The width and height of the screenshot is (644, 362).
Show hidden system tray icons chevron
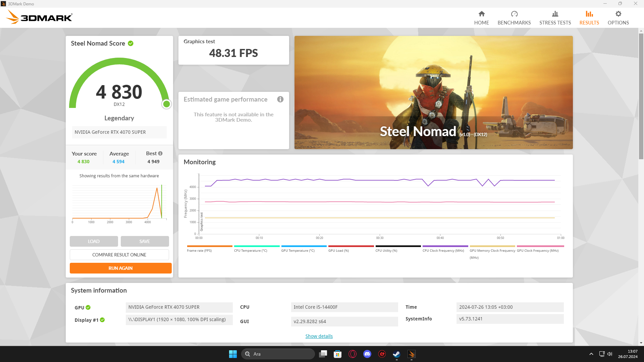(x=591, y=354)
